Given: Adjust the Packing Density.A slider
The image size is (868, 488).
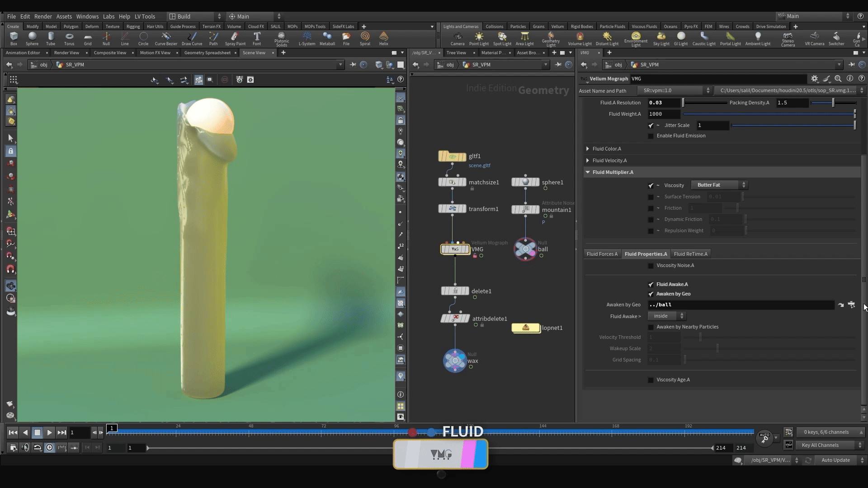Looking at the screenshot, I should (x=833, y=103).
